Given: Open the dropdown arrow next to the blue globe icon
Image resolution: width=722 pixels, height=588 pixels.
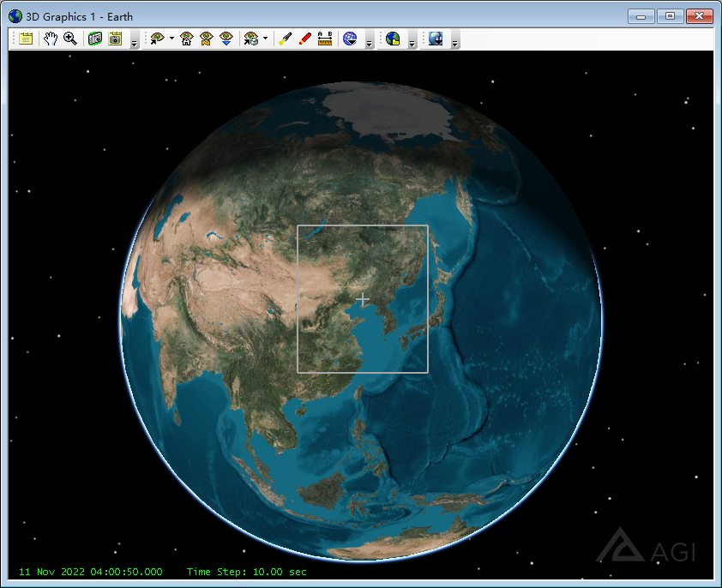Looking at the screenshot, I should [369, 41].
